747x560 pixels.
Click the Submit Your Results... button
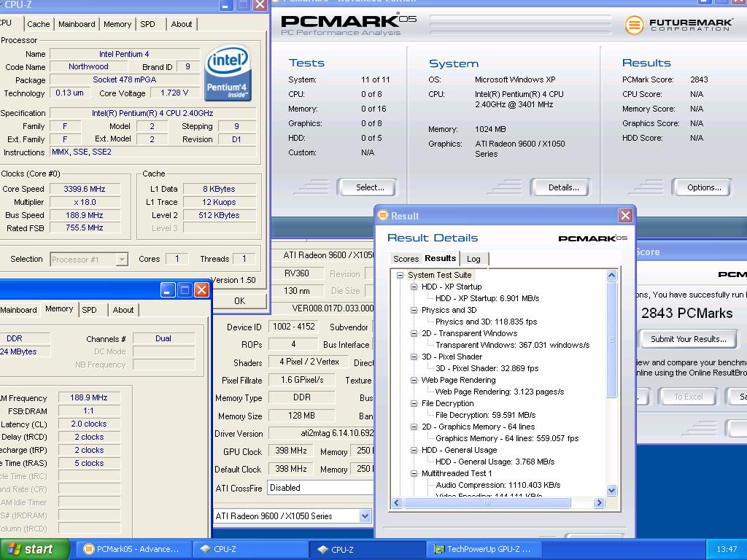point(689,339)
